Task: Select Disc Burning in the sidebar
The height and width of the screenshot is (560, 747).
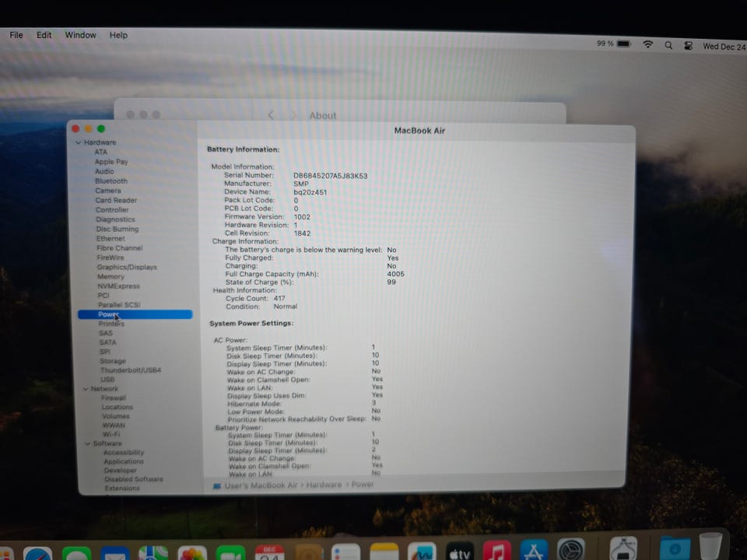Action: pos(117,229)
